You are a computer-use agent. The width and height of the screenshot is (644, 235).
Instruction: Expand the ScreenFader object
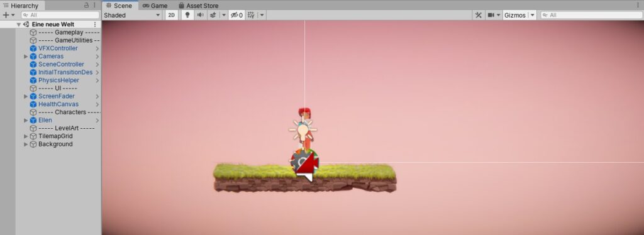[x=26, y=96]
